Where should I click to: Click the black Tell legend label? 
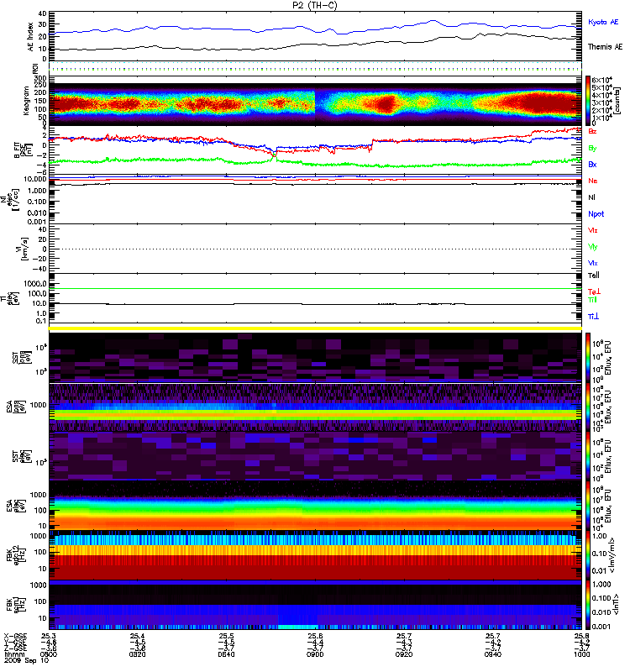click(x=594, y=276)
